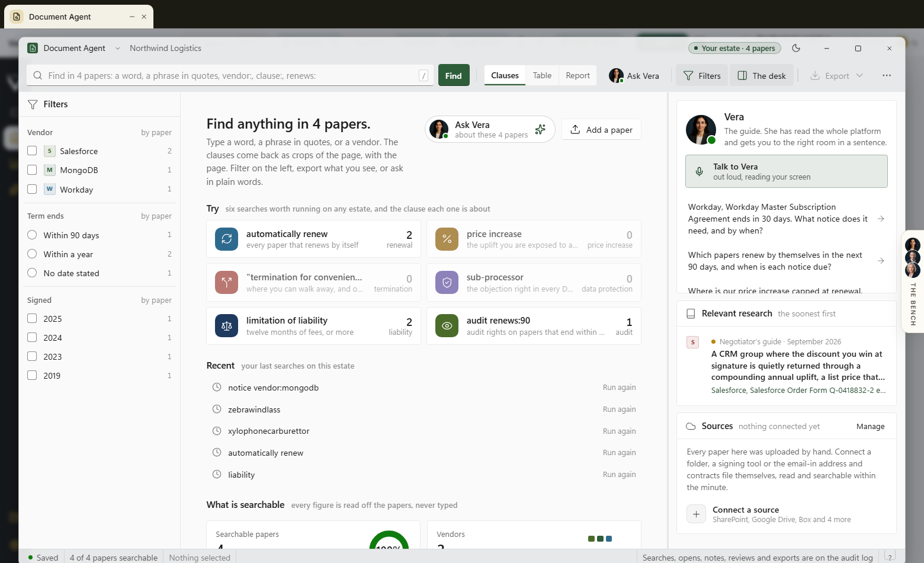Click the limitation of liability scales icon
This screenshot has width=924, height=563.
[x=226, y=326]
